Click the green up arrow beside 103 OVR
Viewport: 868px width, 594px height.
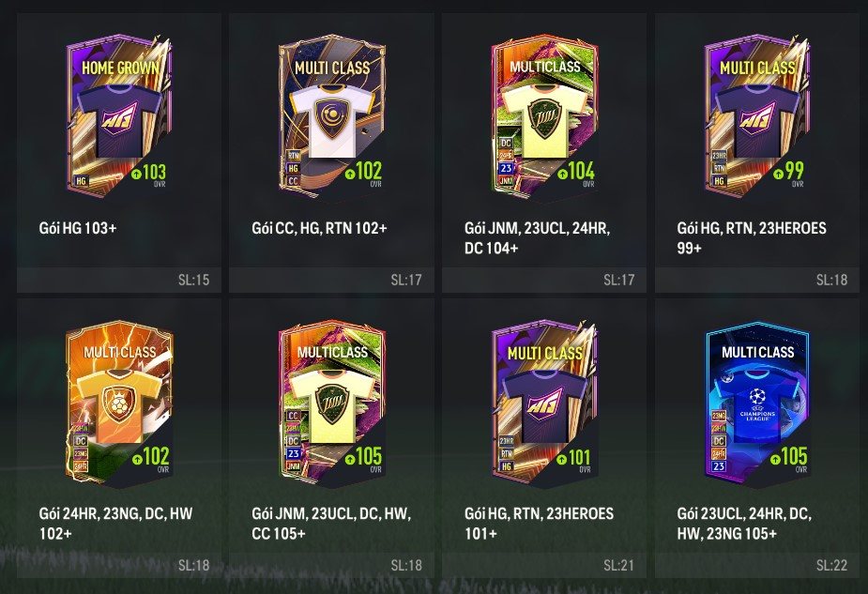(x=137, y=174)
